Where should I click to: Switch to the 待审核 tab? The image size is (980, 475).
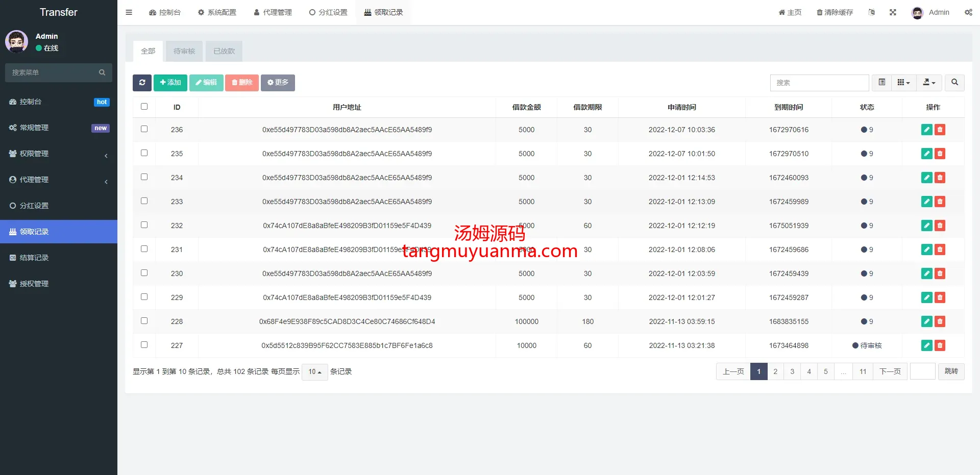pyautogui.click(x=184, y=51)
